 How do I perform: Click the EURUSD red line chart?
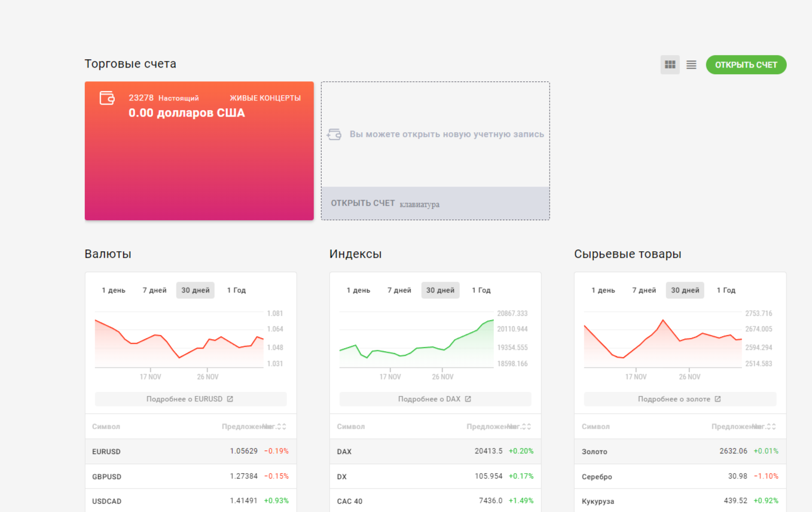point(179,340)
